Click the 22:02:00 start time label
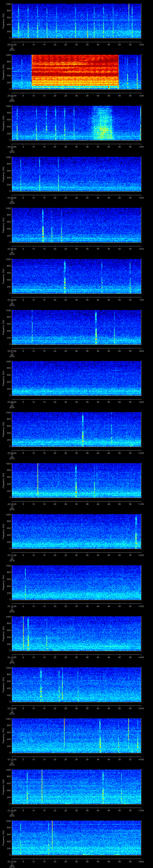This screenshot has height=868, width=153. (12, 96)
